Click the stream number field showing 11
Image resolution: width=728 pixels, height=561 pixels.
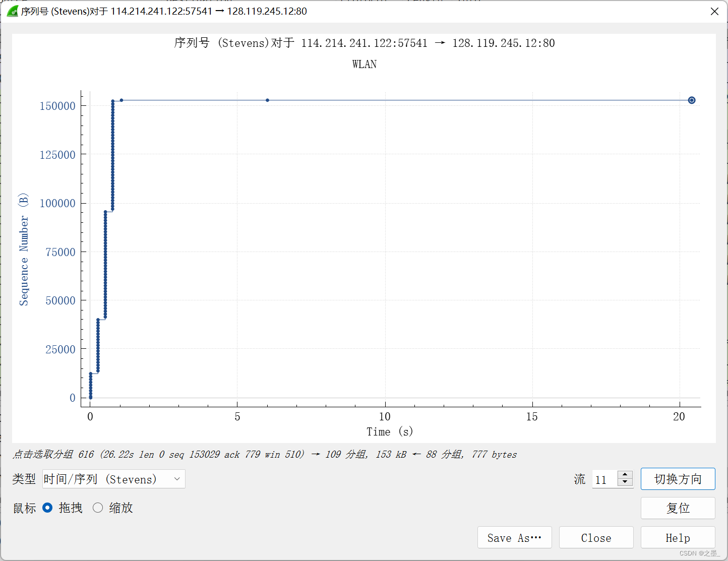604,479
